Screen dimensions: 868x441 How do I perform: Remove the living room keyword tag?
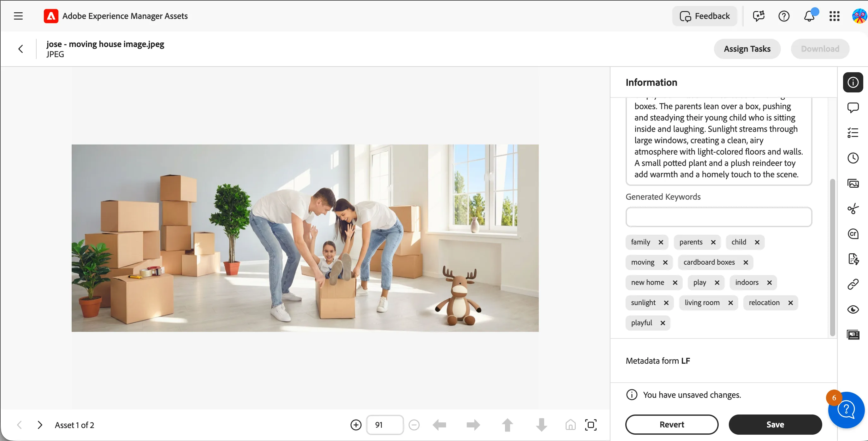(x=730, y=303)
